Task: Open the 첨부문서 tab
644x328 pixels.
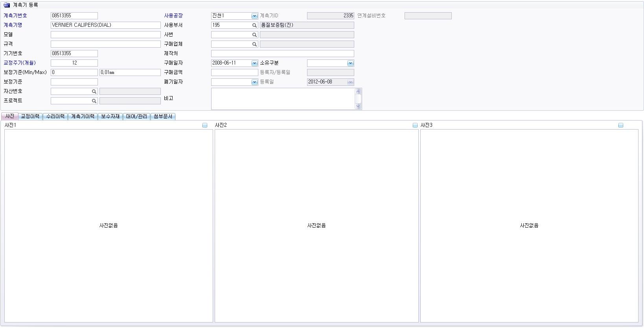Action: coord(163,117)
